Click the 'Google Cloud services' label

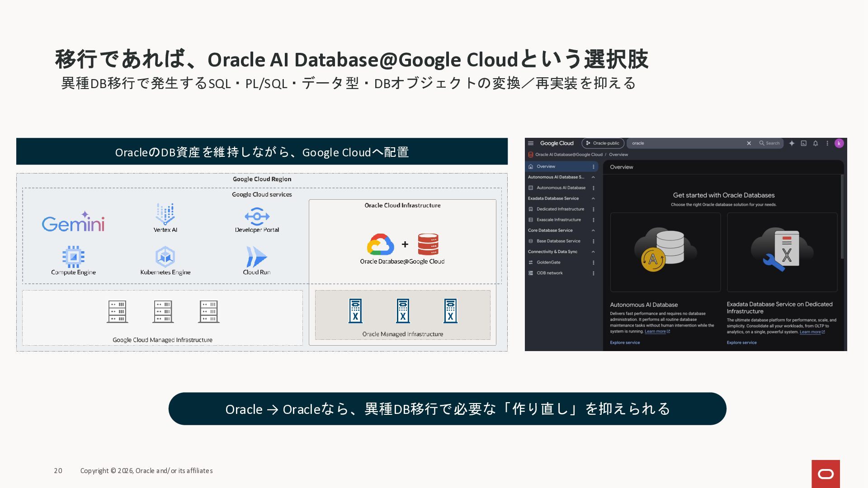pos(262,195)
